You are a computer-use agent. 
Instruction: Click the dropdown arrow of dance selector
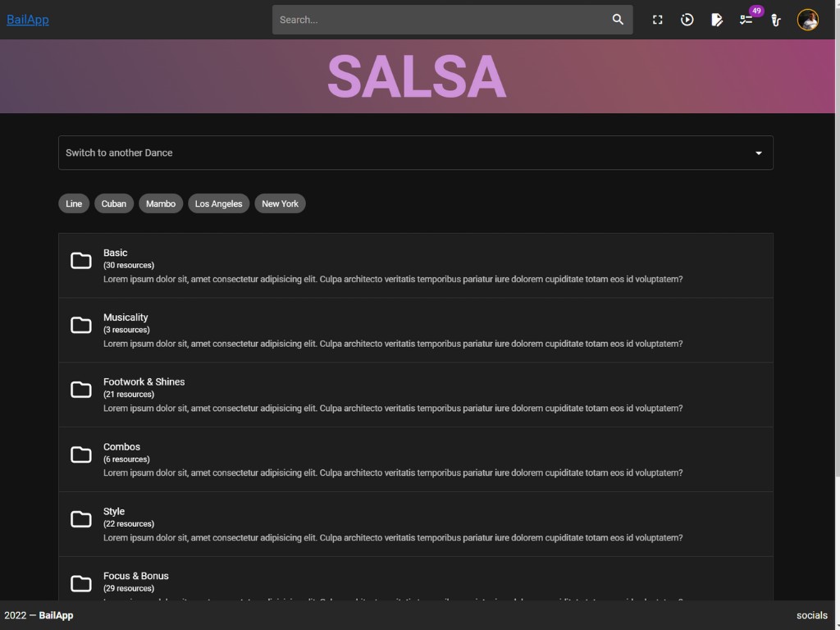coord(759,153)
